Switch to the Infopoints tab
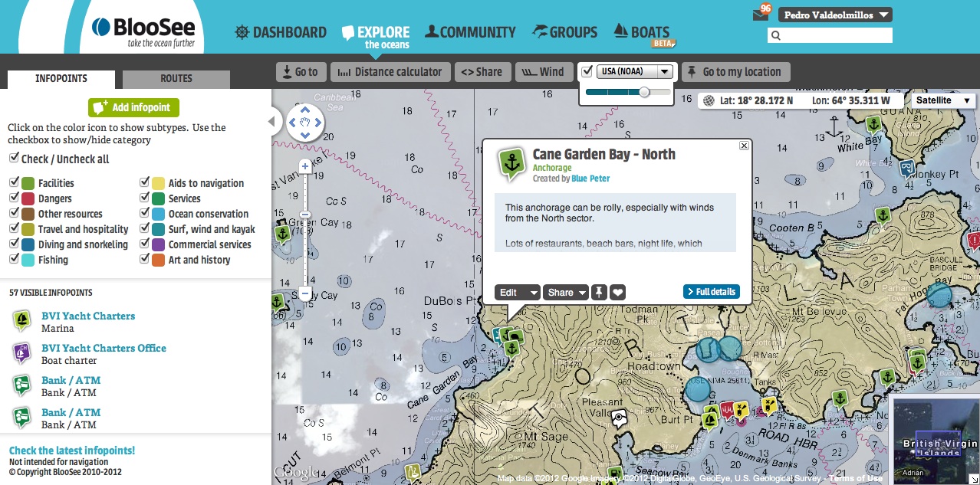Image resolution: width=980 pixels, height=485 pixels. coord(61,79)
